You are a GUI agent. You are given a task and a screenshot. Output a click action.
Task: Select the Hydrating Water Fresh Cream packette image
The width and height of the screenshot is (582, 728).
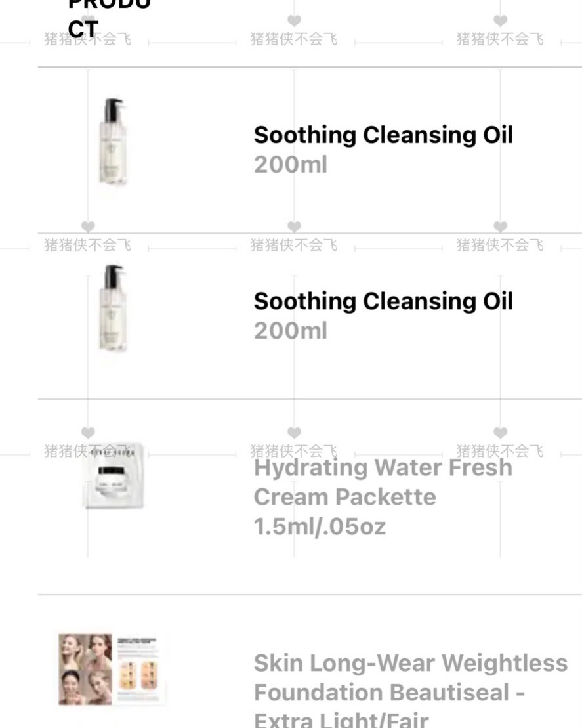114,475
